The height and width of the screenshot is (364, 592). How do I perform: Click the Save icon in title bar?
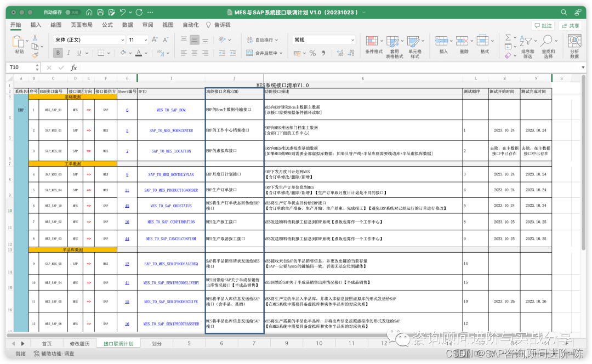pos(100,12)
